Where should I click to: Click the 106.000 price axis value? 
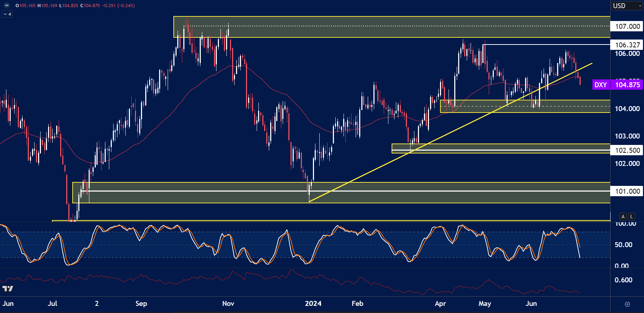click(x=627, y=53)
